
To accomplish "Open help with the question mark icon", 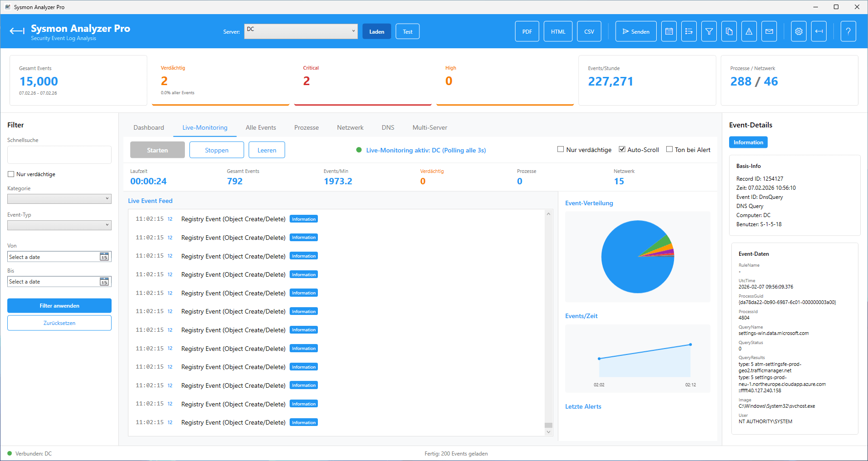I will (x=848, y=31).
